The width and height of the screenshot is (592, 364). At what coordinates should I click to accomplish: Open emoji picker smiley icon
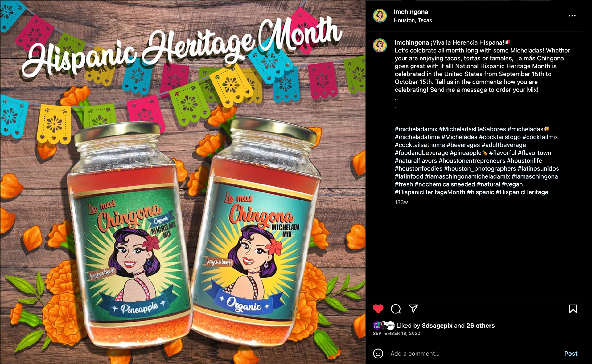tap(378, 353)
